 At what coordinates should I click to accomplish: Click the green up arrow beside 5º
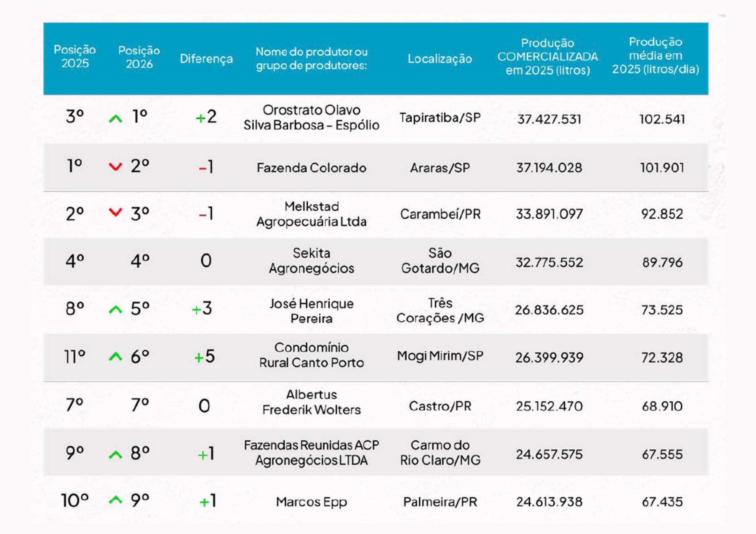115,310
